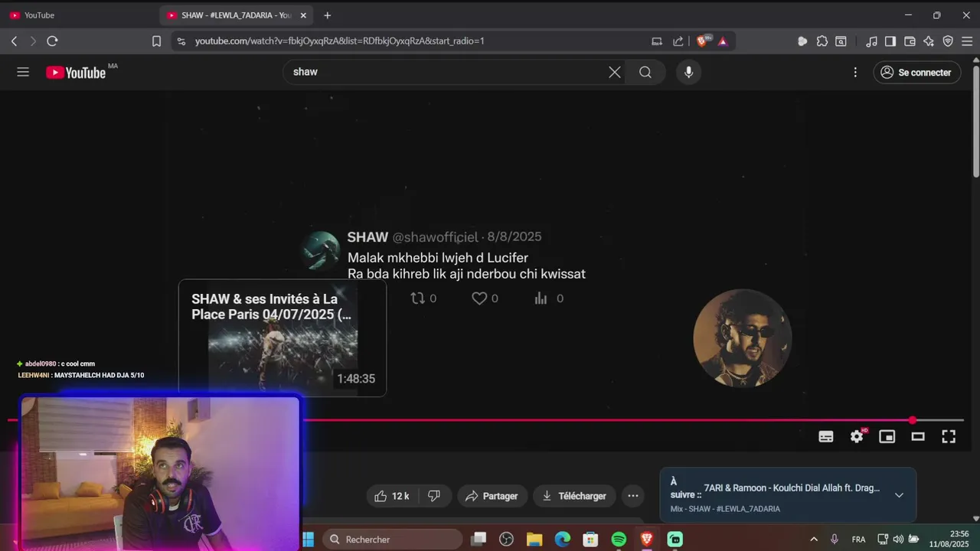Dislike the video with thumbs down
Image resolution: width=980 pixels, height=551 pixels.
click(x=434, y=496)
